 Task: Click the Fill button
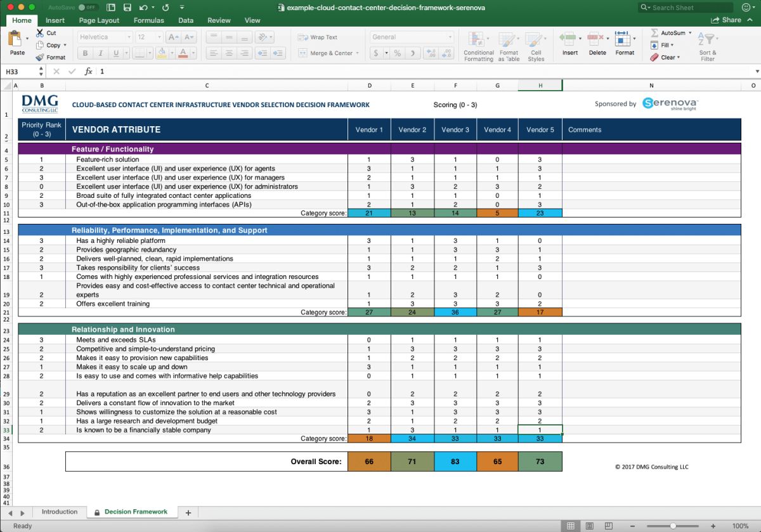point(662,45)
